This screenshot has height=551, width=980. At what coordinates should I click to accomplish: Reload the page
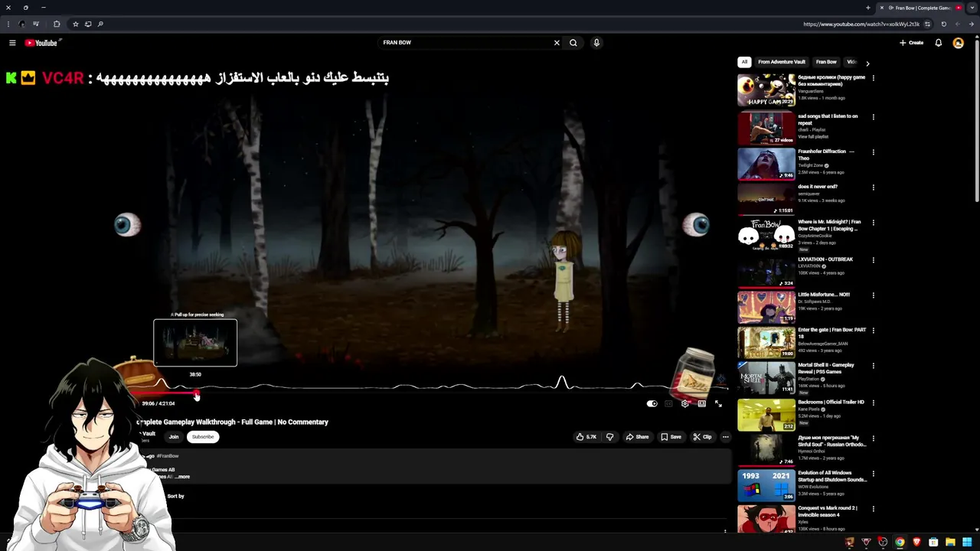pyautogui.click(x=944, y=24)
